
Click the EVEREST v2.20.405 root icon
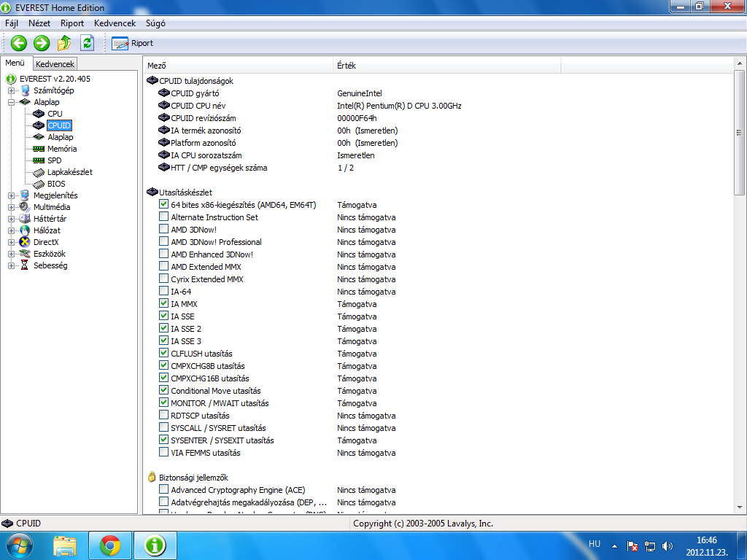pos(11,79)
